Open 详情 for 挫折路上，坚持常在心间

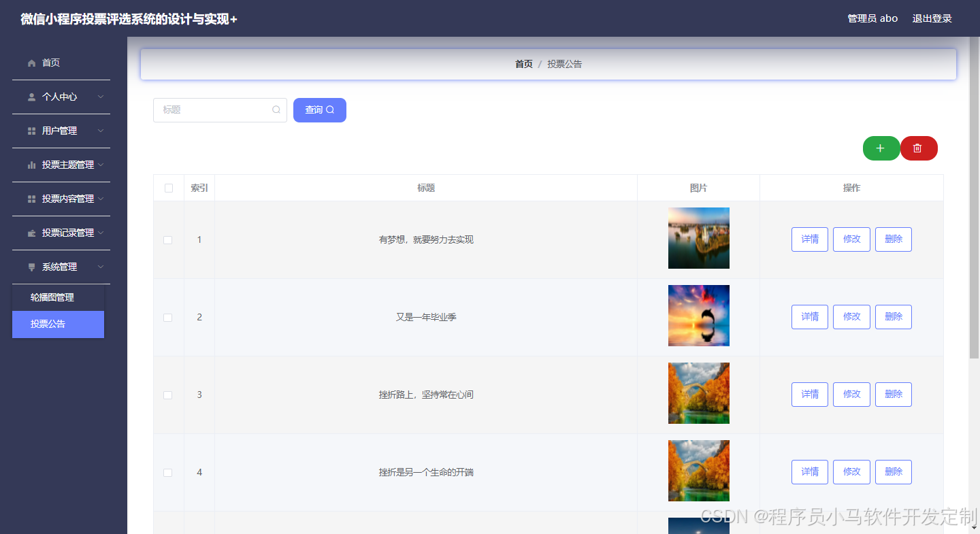(810, 395)
